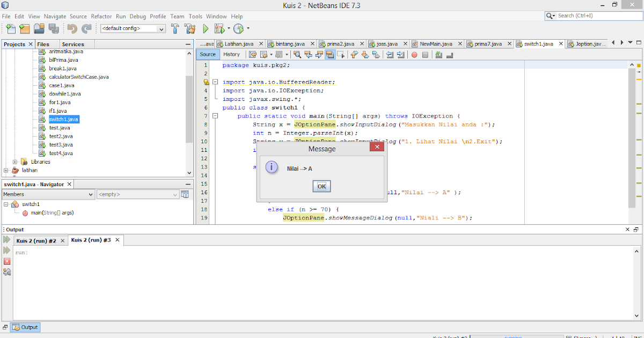Switch to History view button
Viewport: 644px width, 338px height.
click(x=231, y=54)
